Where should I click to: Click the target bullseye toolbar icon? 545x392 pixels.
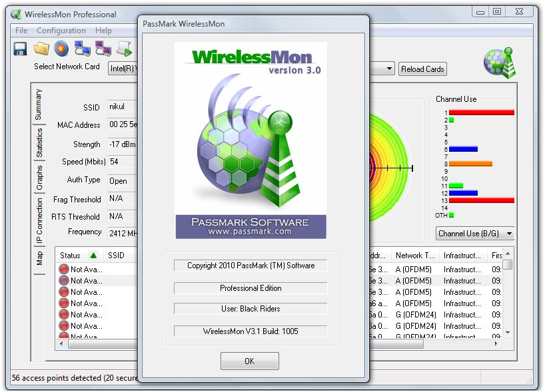pos(62,49)
